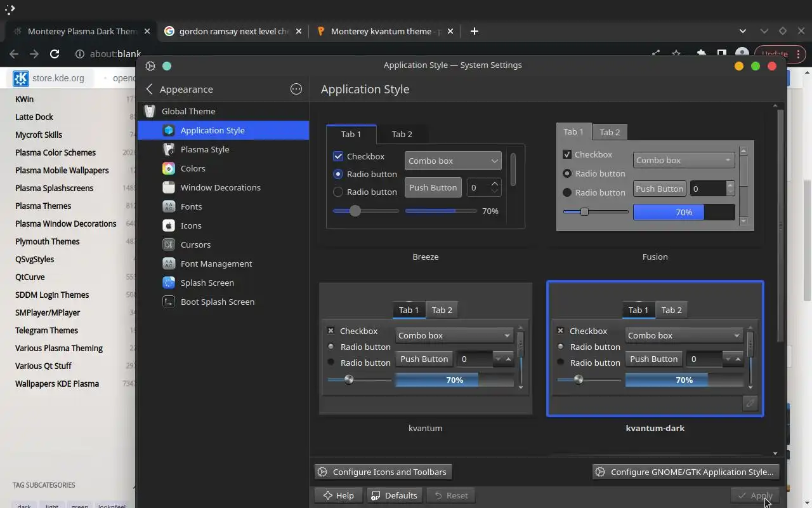
Task: Click the style list vertical scrollbar
Action: point(780,225)
